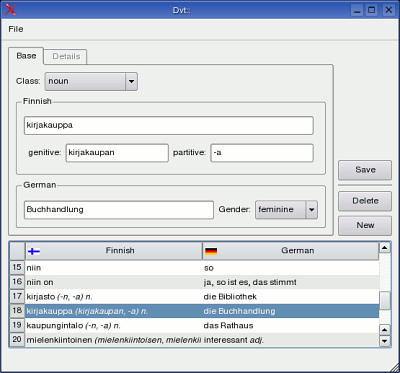Switch to the Details tab

point(66,56)
